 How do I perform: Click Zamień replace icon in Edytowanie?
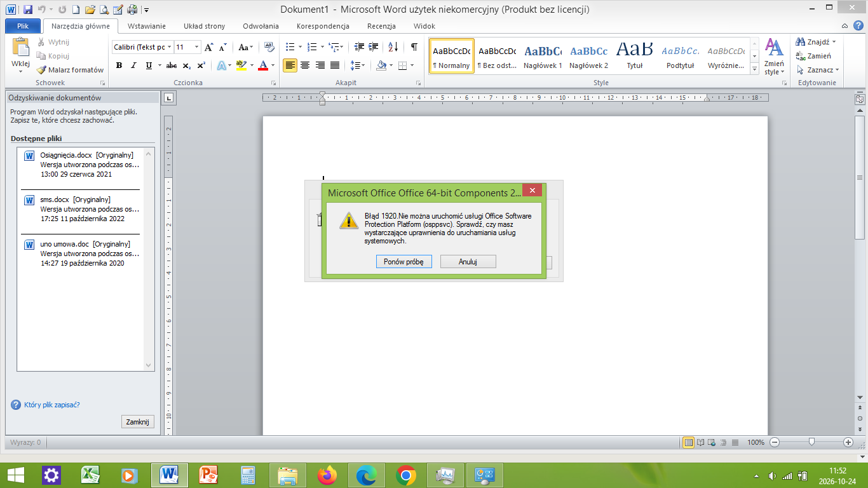[813, 56]
